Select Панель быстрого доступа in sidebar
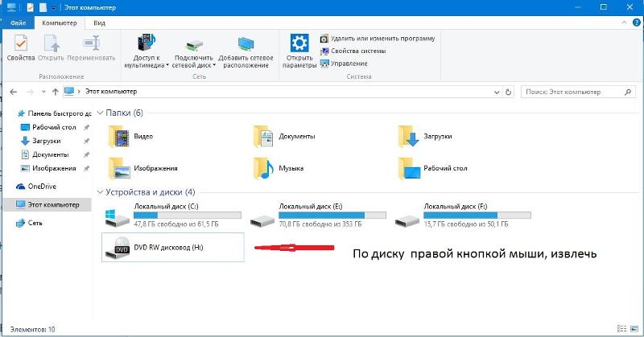The height and width of the screenshot is (337, 644). 54,113
